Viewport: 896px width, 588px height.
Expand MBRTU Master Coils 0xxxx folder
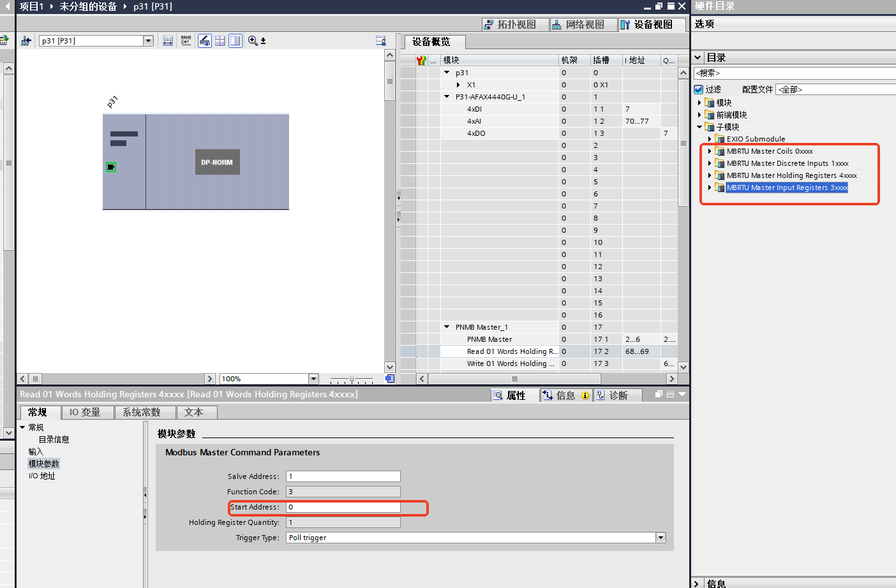tap(710, 151)
